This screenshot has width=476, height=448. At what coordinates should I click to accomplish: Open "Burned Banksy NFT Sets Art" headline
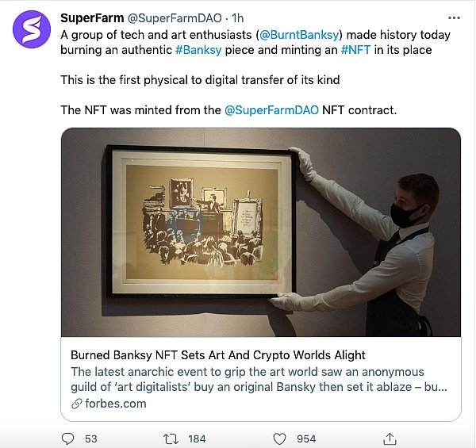217,354
